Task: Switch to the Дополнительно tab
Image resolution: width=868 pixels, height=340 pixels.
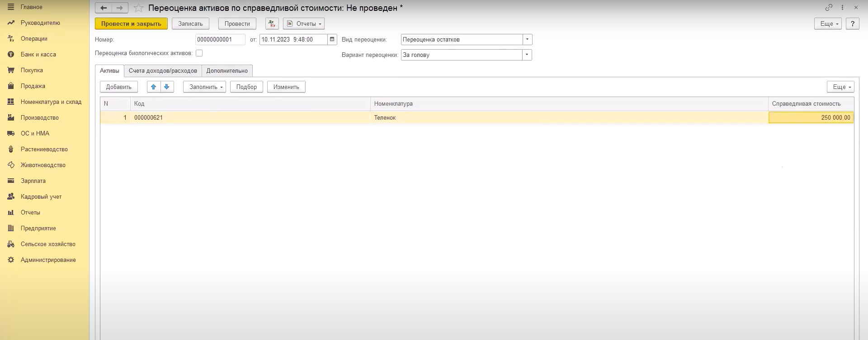Action: [x=227, y=71]
